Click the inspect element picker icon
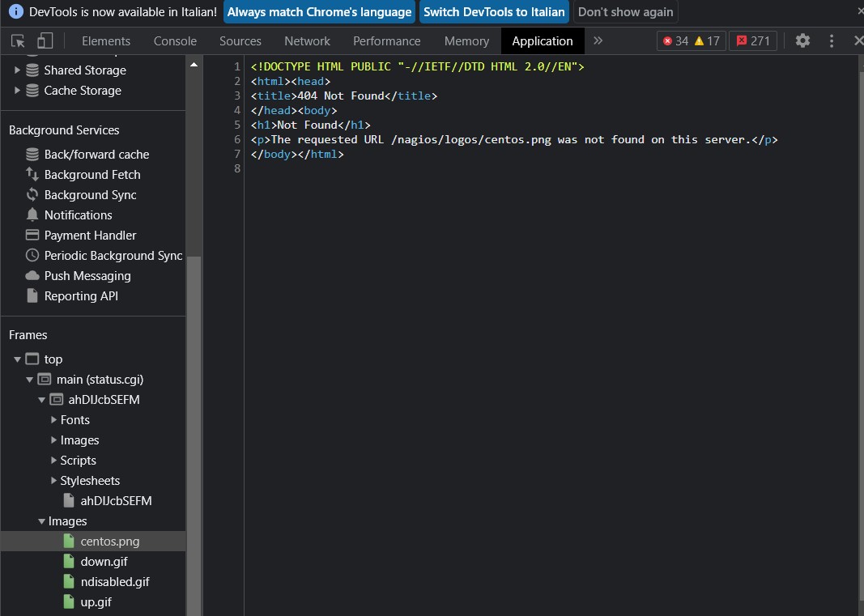This screenshot has width=864, height=616. click(x=18, y=41)
